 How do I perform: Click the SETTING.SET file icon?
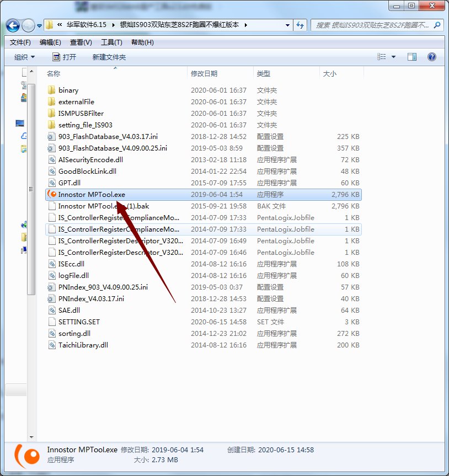point(52,322)
